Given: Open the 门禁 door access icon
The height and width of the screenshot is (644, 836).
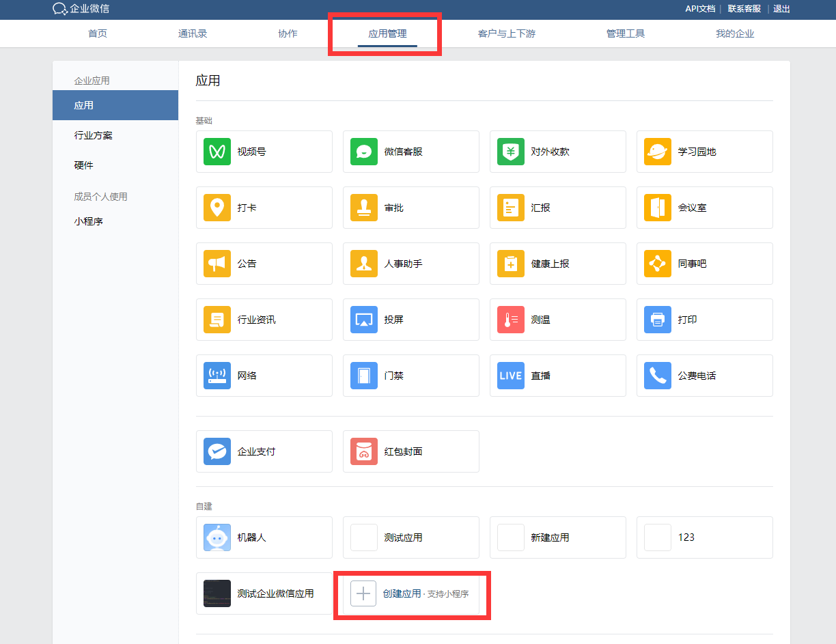Looking at the screenshot, I should point(364,376).
